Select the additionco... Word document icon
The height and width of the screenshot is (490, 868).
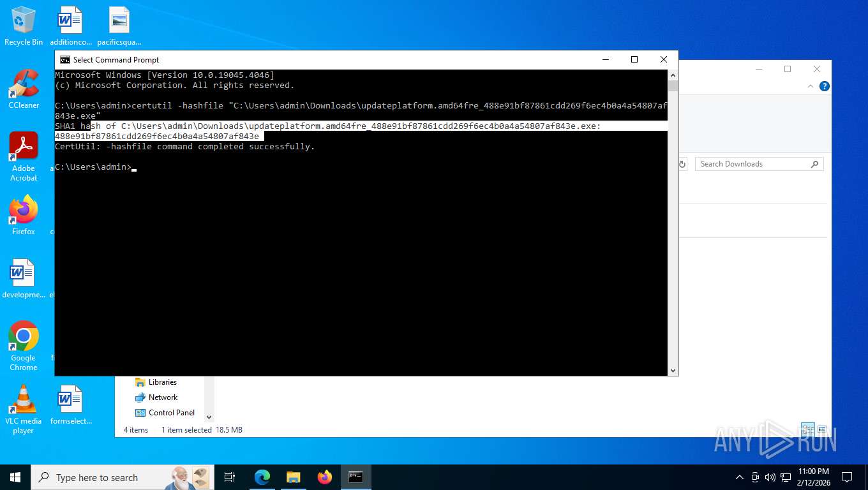(x=70, y=26)
